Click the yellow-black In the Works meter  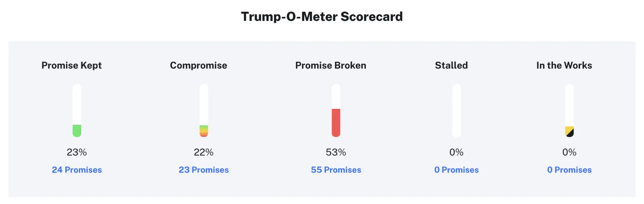click(x=569, y=110)
